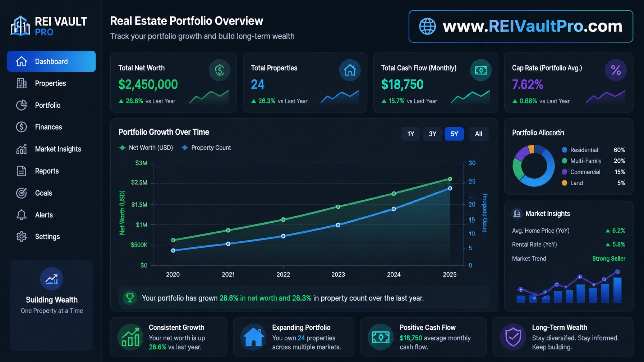
Task: Click the Portfolio Growth Over Time heading
Action: [x=164, y=132]
